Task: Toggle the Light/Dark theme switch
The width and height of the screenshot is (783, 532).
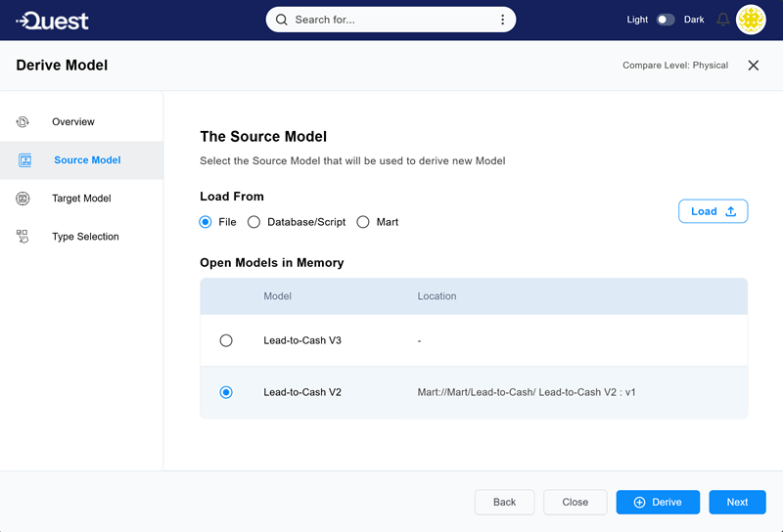Action: click(x=666, y=20)
